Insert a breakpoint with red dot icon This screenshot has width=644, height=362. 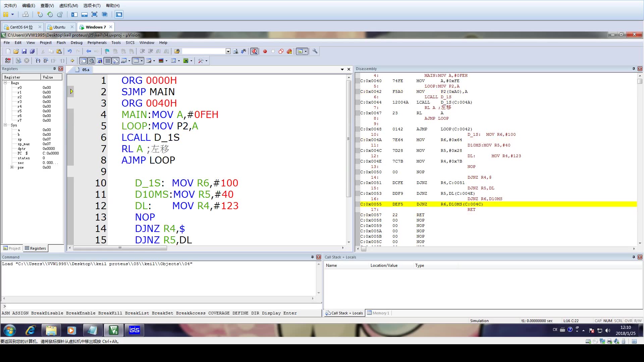265,51
